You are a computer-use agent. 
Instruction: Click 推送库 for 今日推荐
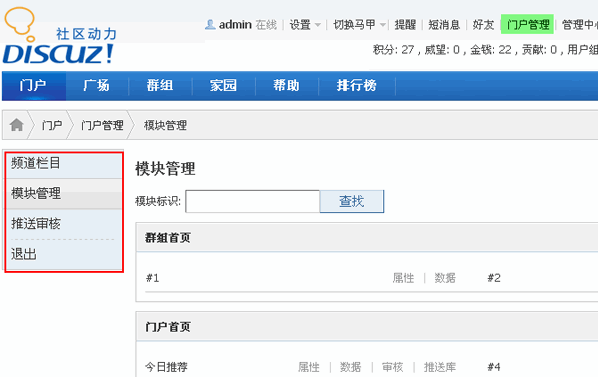tap(440, 367)
